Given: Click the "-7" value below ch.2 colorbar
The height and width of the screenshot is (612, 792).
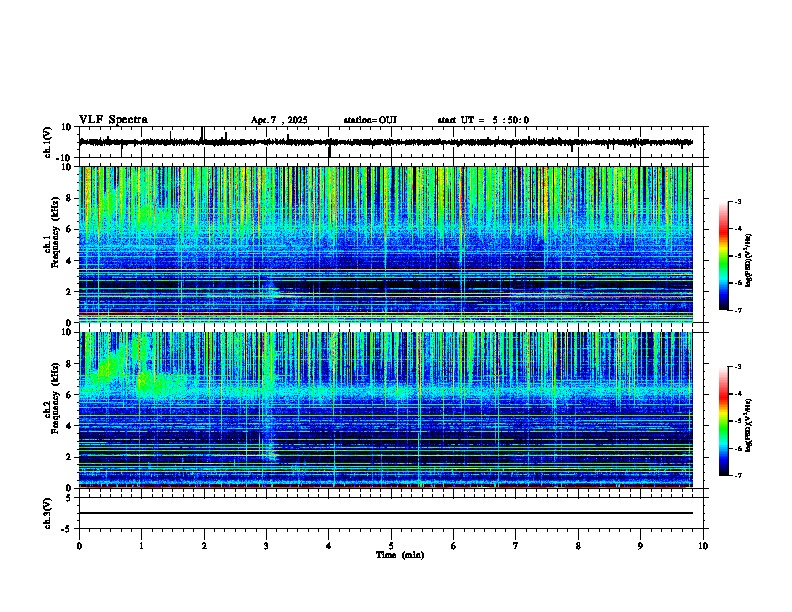Looking at the screenshot, I should tap(738, 475).
